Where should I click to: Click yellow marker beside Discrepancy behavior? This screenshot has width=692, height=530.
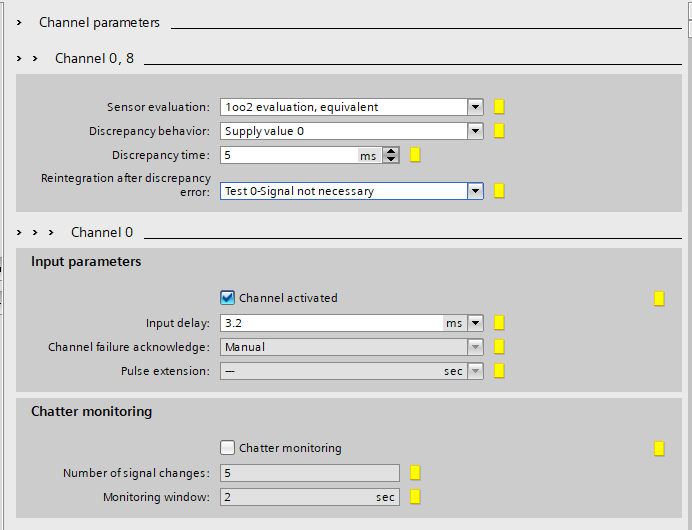coord(499,131)
